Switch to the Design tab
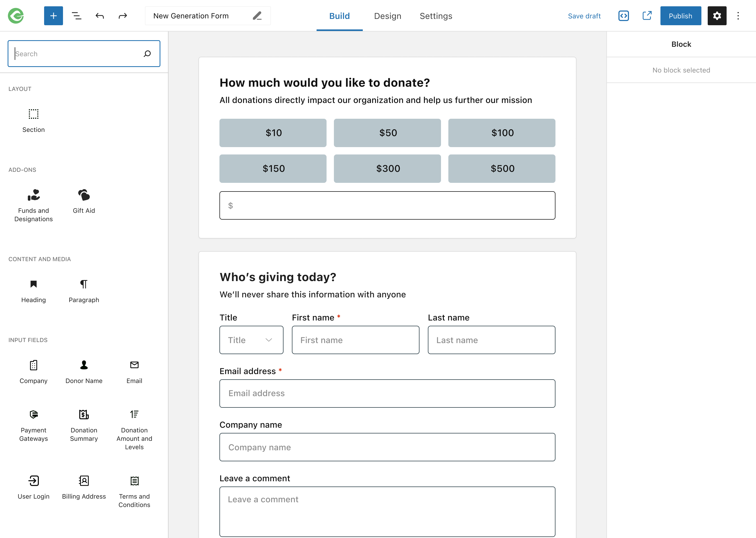Image resolution: width=756 pixels, height=538 pixels. (387, 15)
